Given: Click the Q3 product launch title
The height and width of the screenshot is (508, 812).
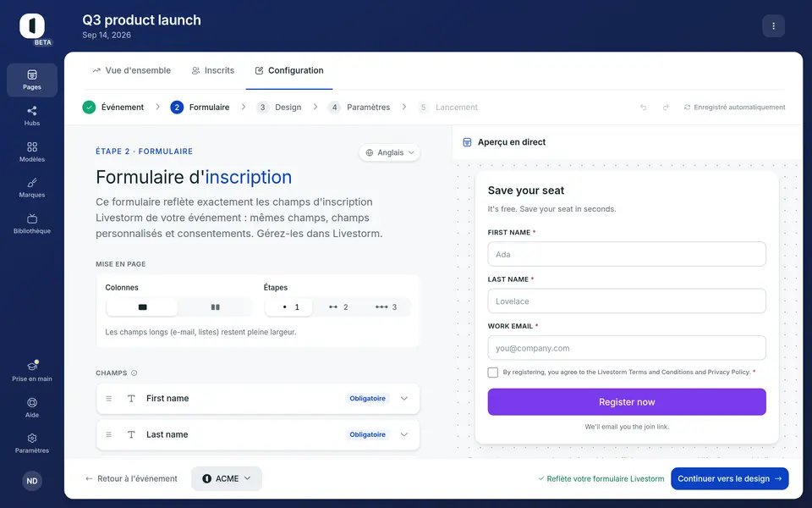Looking at the screenshot, I should (x=141, y=20).
